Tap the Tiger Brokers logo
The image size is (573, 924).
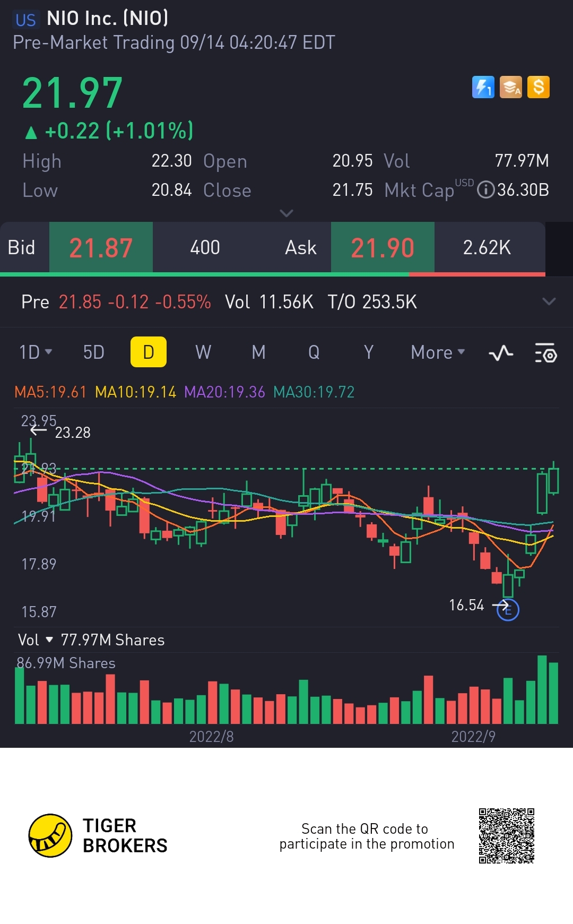coord(50,835)
